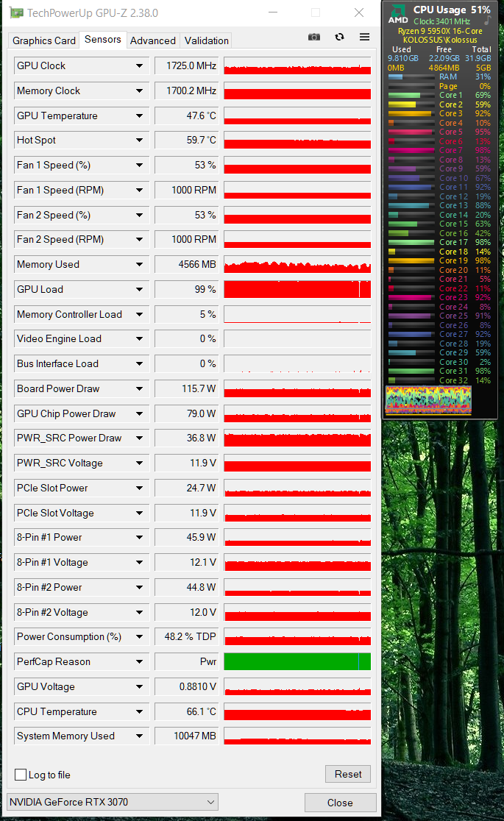Open the GPU Clock sensor dropdown
This screenshot has width=504, height=821.
coord(139,65)
